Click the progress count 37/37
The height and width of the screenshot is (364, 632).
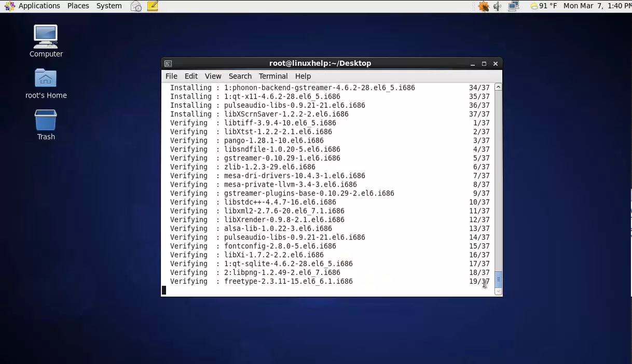pyautogui.click(x=479, y=114)
